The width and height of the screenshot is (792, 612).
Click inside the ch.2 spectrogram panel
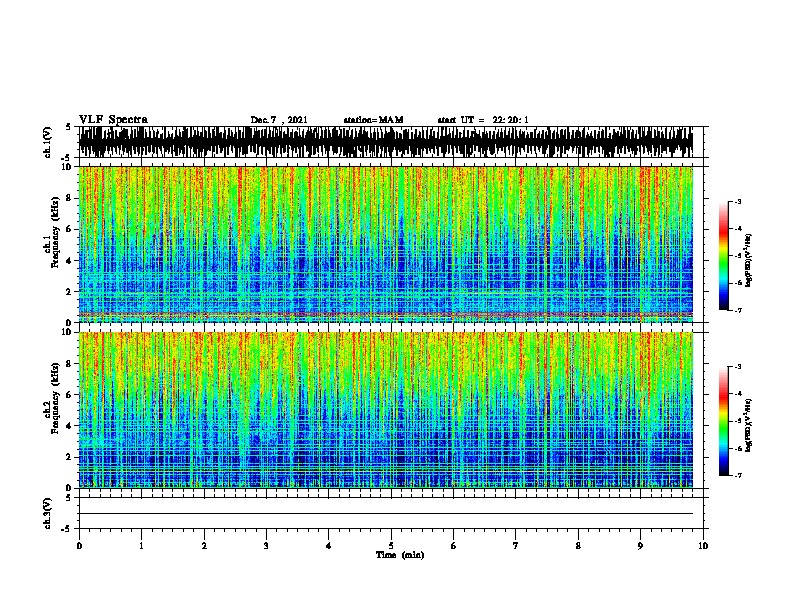click(385, 410)
